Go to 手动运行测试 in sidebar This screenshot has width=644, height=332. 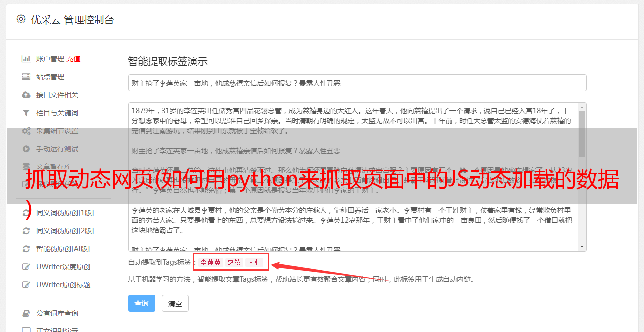tap(57, 149)
